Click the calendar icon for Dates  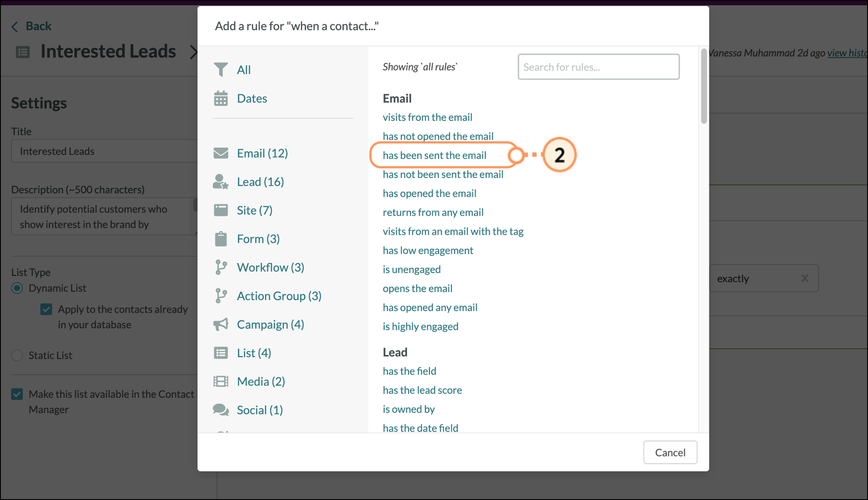(221, 98)
